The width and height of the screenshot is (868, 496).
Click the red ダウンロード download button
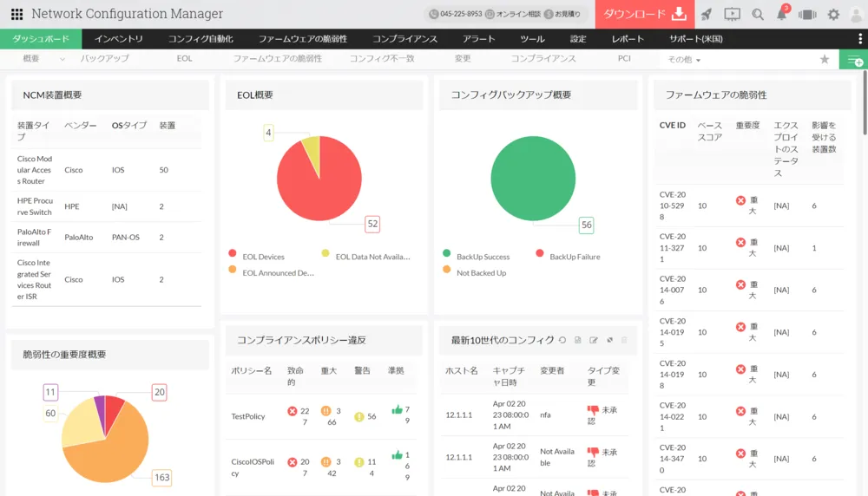(x=645, y=15)
